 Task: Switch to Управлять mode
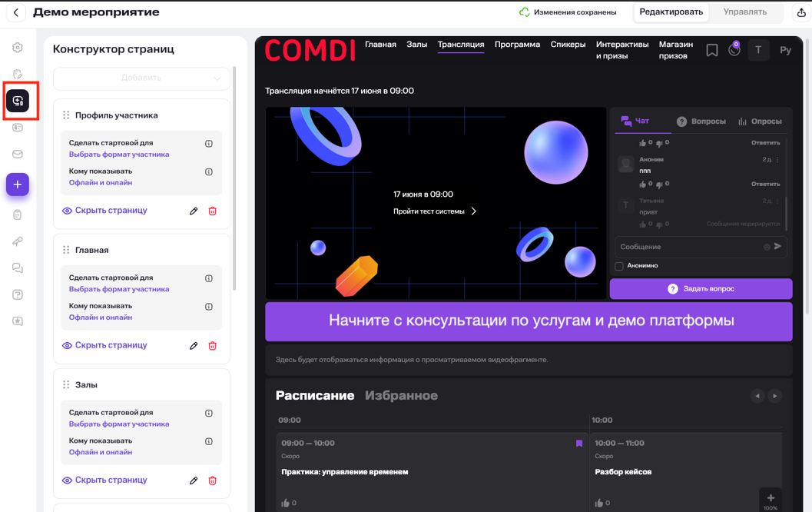tap(744, 12)
